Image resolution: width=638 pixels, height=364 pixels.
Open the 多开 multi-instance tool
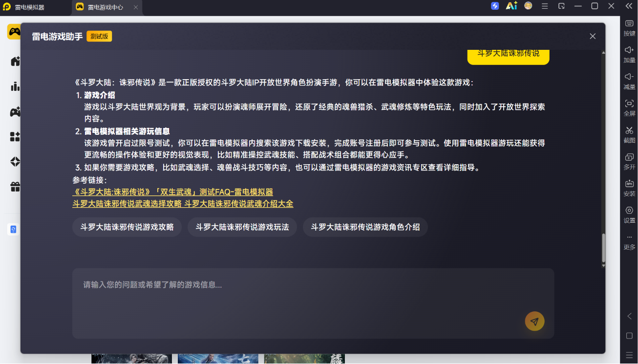click(x=629, y=162)
